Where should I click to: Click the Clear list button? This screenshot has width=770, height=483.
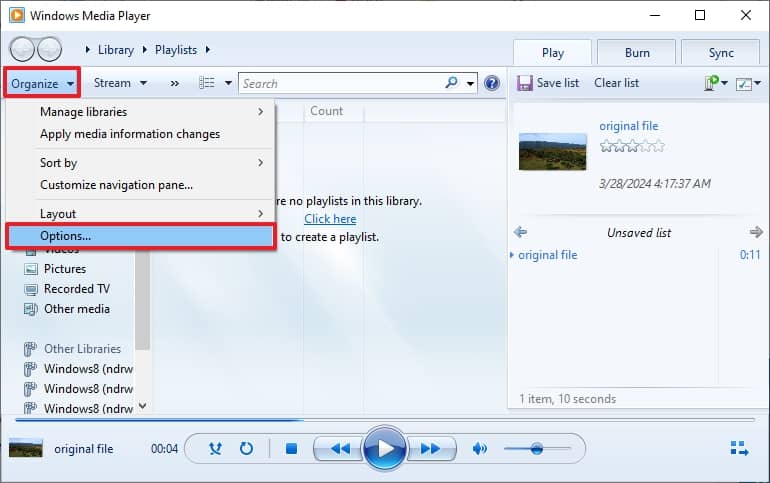point(616,83)
